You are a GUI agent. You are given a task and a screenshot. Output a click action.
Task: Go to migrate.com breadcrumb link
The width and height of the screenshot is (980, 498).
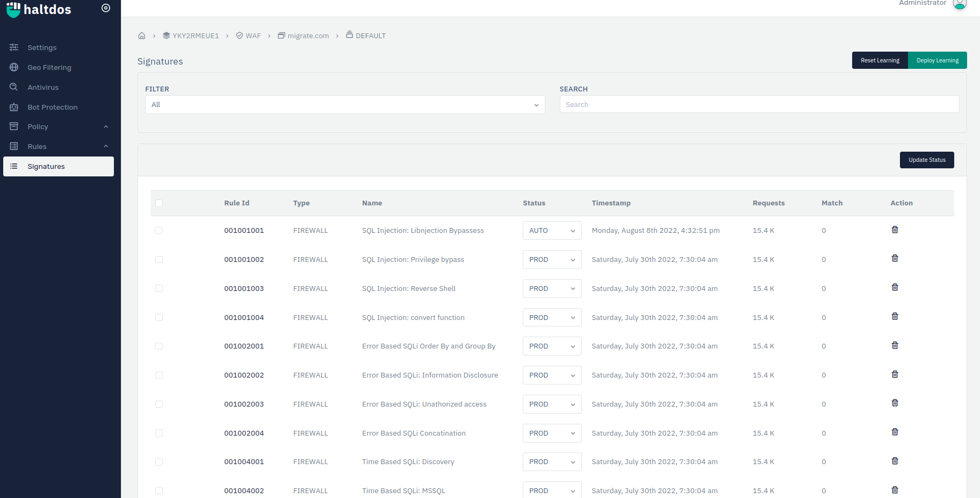(x=303, y=35)
